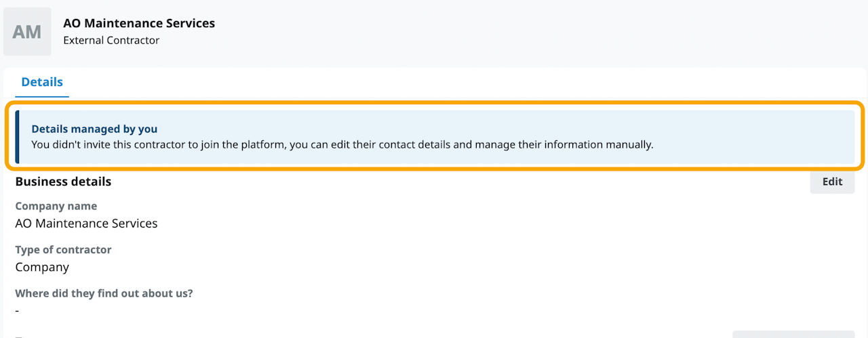The height and width of the screenshot is (338, 868).
Task: Click the AM avatar thumbnail
Action: point(27,31)
